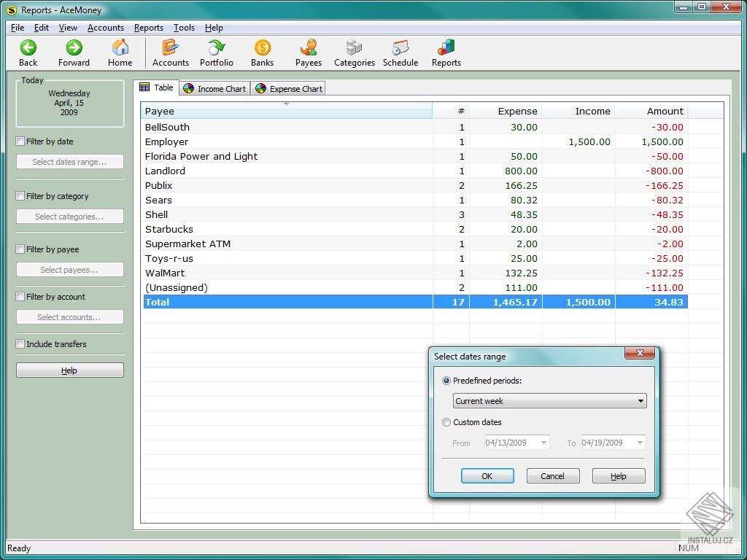The width and height of the screenshot is (747, 560).
Task: Sort table by Payee column header
Action: coord(286,111)
